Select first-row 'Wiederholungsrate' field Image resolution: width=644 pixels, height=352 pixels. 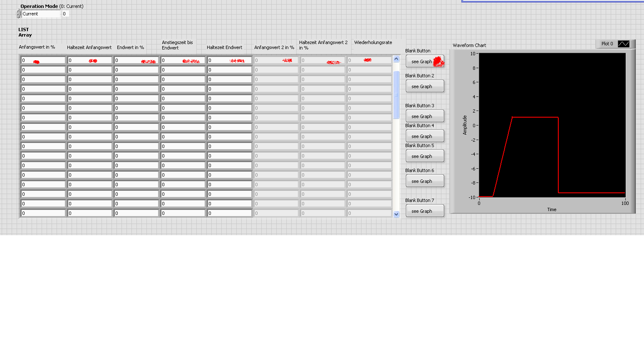coord(369,60)
